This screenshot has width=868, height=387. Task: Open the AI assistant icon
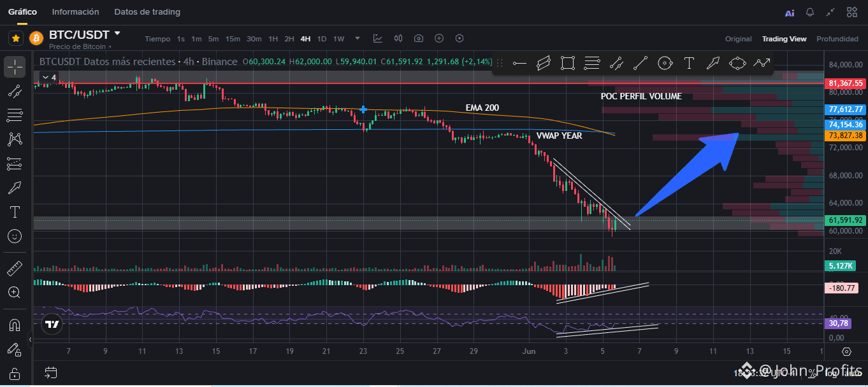coord(790,12)
